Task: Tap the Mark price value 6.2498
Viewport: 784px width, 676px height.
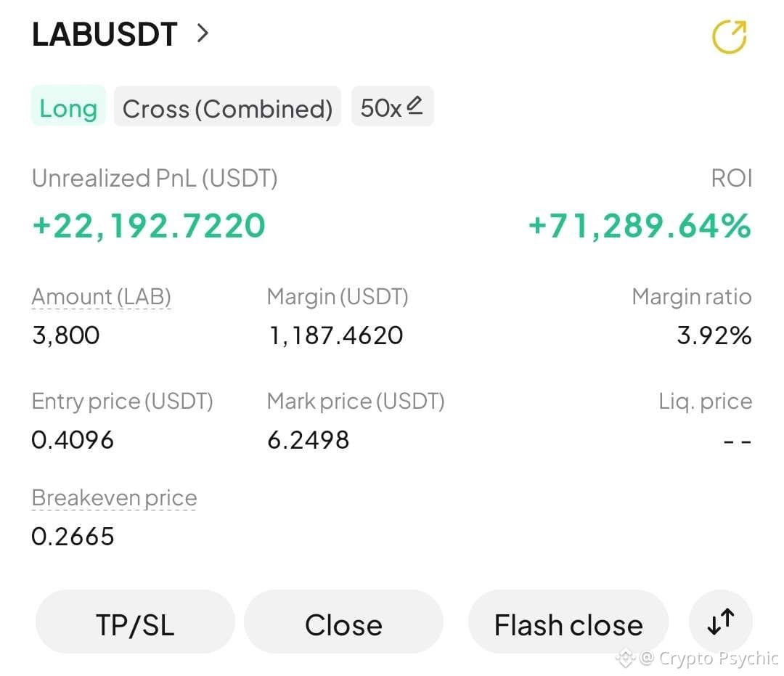Action: 308,441
